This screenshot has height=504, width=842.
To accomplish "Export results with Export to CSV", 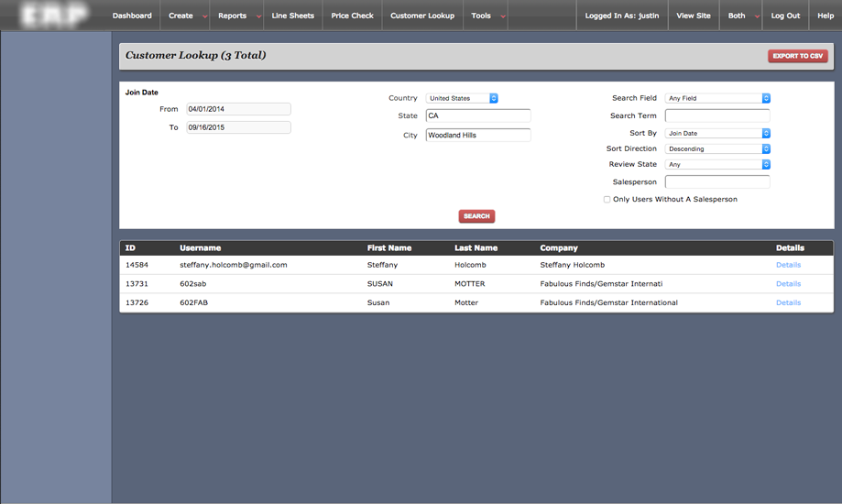I will 797,56.
